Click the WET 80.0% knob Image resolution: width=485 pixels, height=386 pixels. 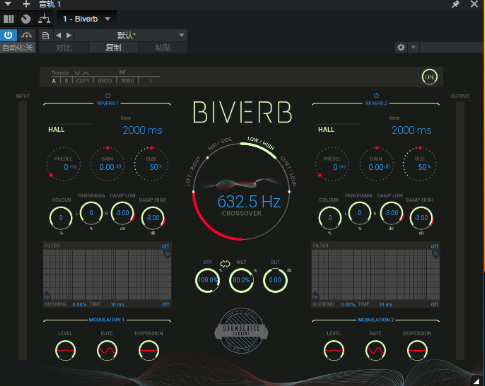click(241, 280)
